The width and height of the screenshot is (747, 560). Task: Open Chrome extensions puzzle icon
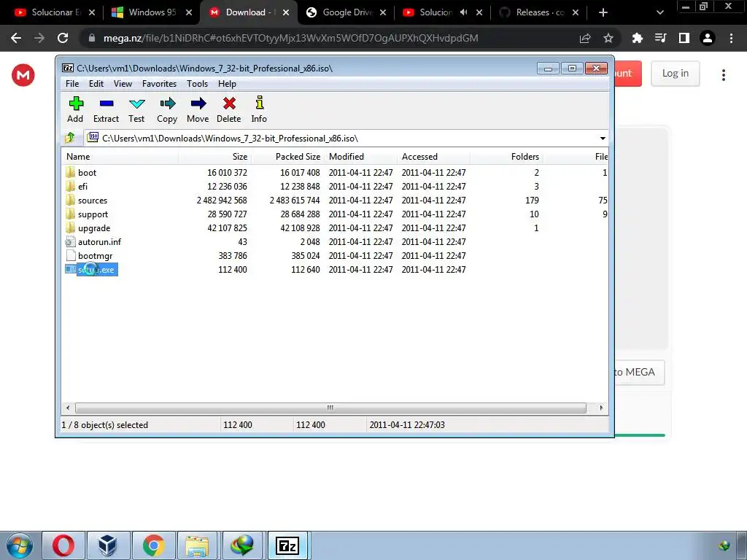pyautogui.click(x=637, y=38)
